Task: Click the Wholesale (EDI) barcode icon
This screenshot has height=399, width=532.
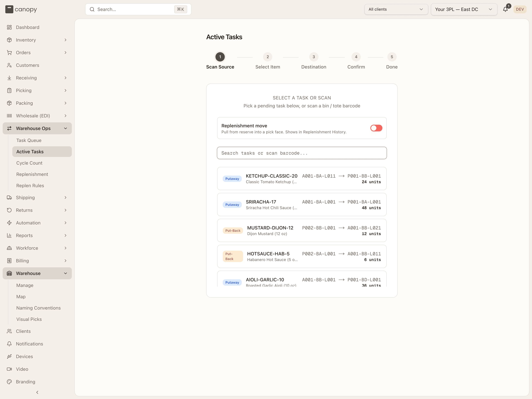Action: (9, 116)
